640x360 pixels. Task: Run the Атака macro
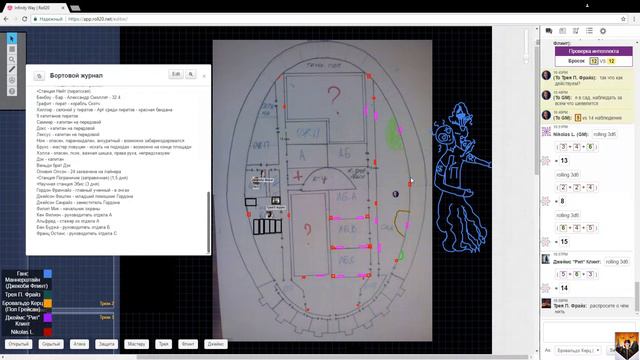79,344
